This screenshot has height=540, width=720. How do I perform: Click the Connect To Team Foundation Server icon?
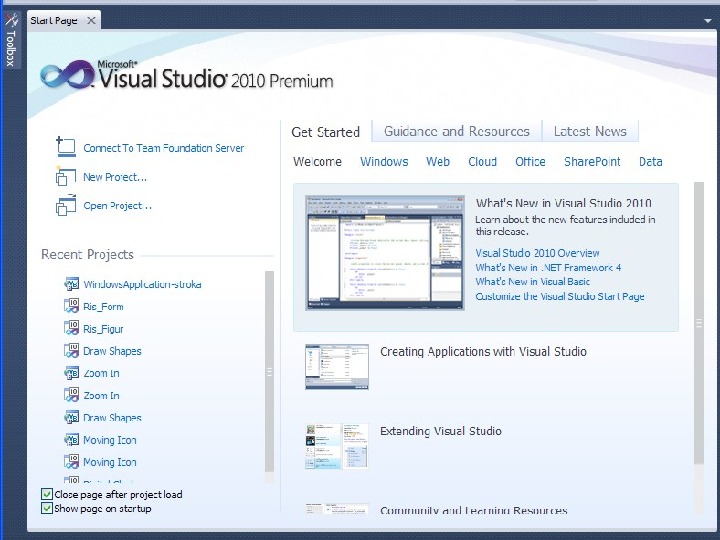coord(66,147)
